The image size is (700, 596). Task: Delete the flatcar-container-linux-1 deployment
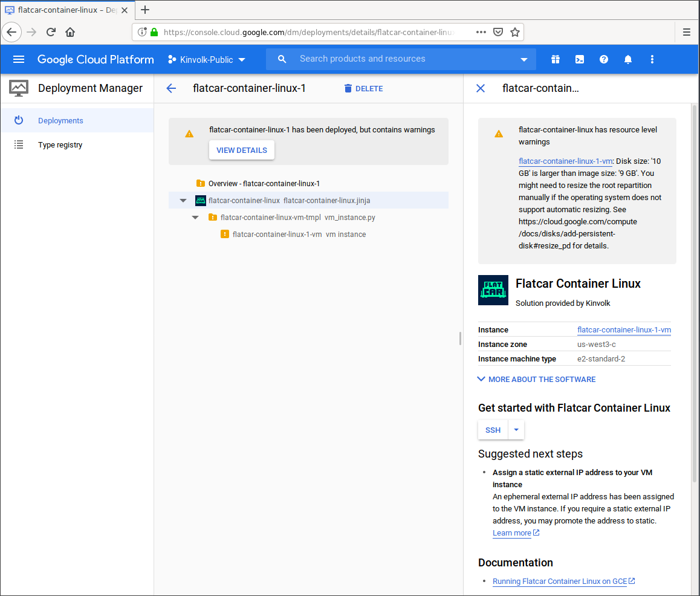[363, 88]
